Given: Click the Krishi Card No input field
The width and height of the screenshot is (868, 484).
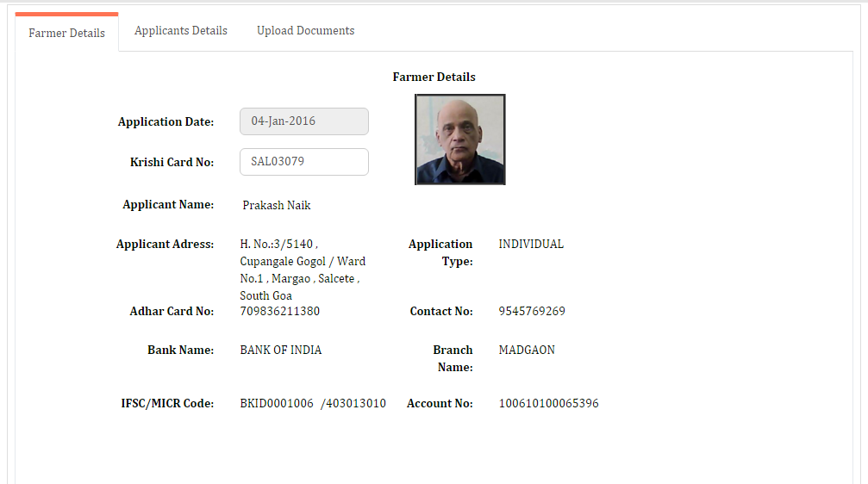Looking at the screenshot, I should point(304,162).
